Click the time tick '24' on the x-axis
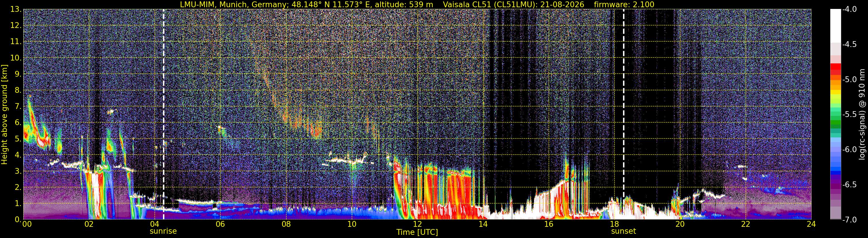 click(x=811, y=224)
